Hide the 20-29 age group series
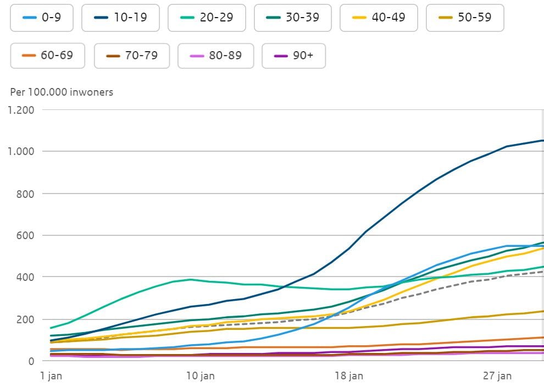The width and height of the screenshot is (544, 392). [x=207, y=18]
